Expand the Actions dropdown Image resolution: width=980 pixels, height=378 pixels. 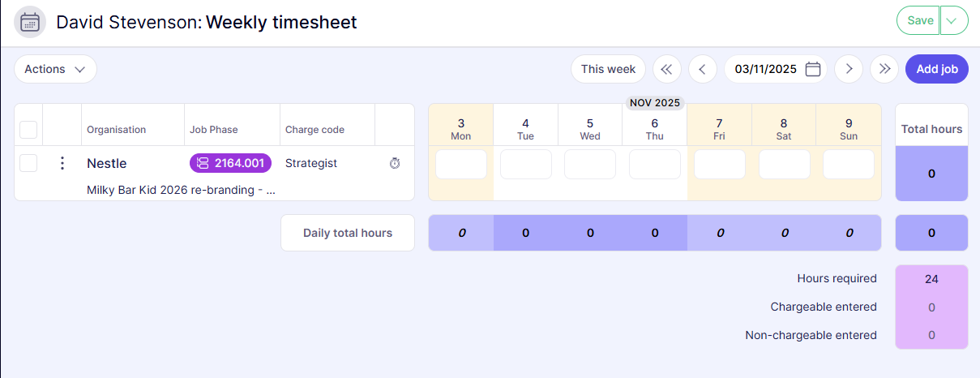[x=55, y=69]
